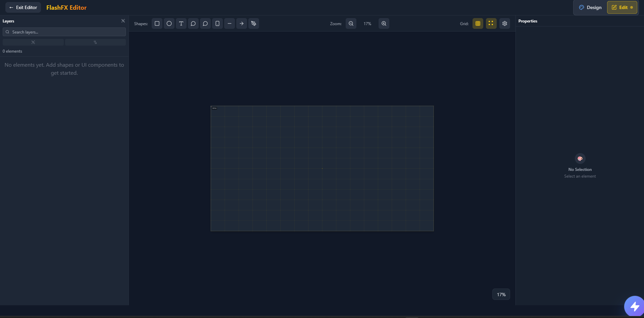Click the 17% zoom badge at canvas corner
This screenshot has height=318, width=644.
501,295
